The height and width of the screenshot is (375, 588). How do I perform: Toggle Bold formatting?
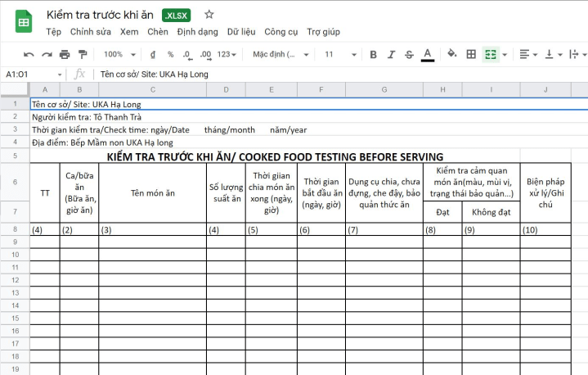[373, 55]
